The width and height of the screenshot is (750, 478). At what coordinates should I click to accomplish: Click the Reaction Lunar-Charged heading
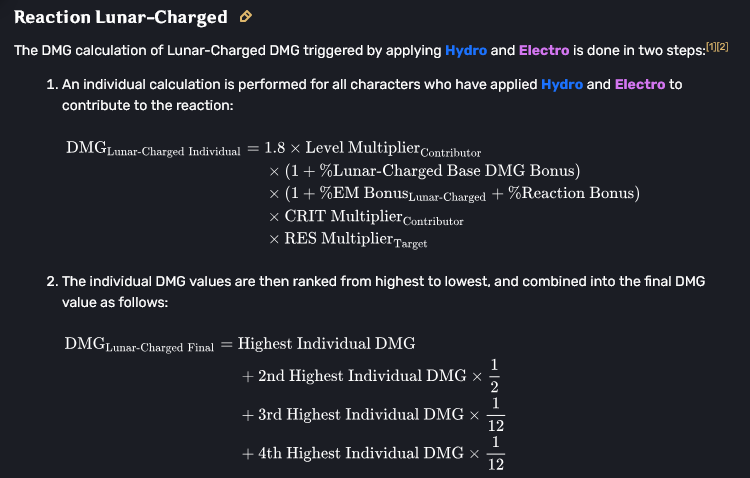[121, 17]
